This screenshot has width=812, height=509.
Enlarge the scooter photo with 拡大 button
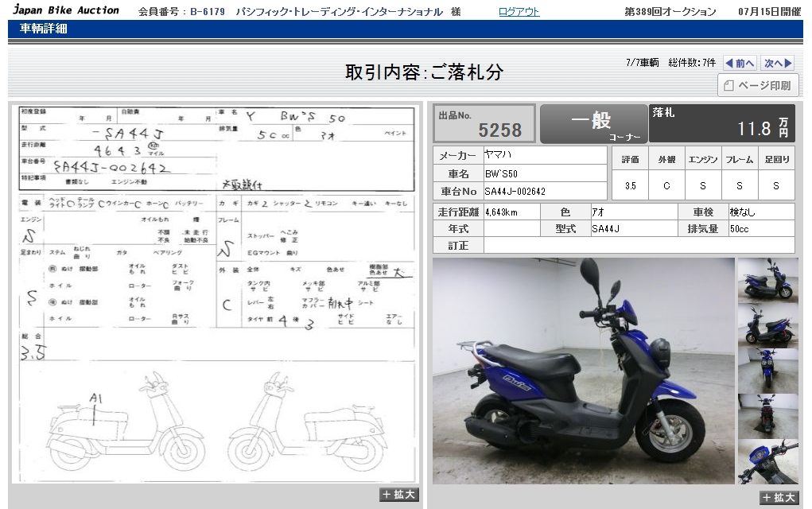[x=778, y=497]
